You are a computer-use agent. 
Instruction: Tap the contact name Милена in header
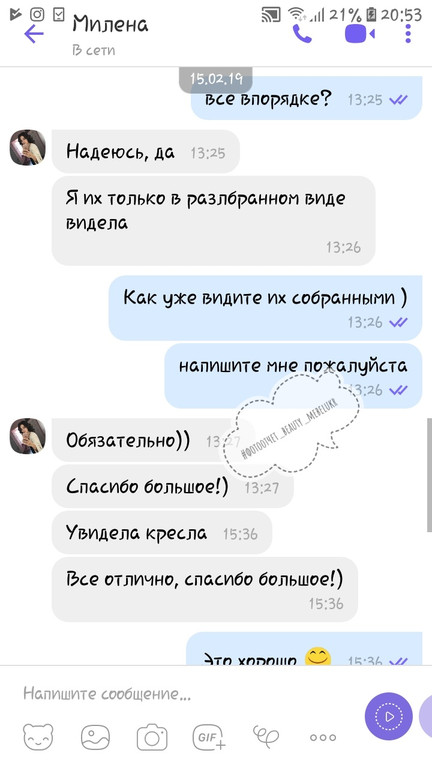110,24
